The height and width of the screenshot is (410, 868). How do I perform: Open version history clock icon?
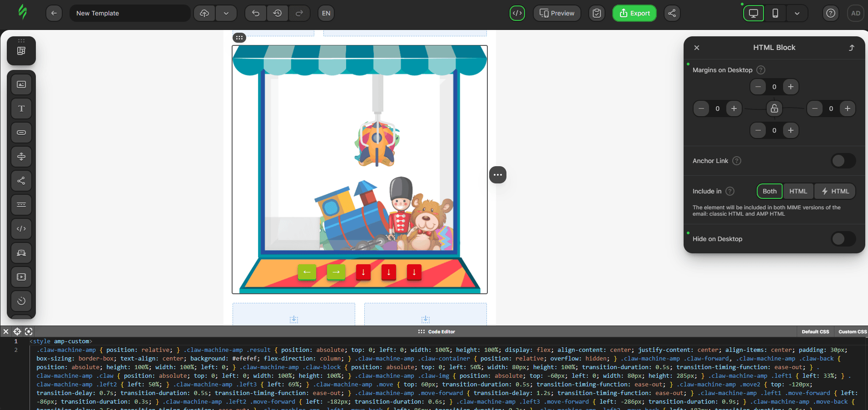click(278, 13)
